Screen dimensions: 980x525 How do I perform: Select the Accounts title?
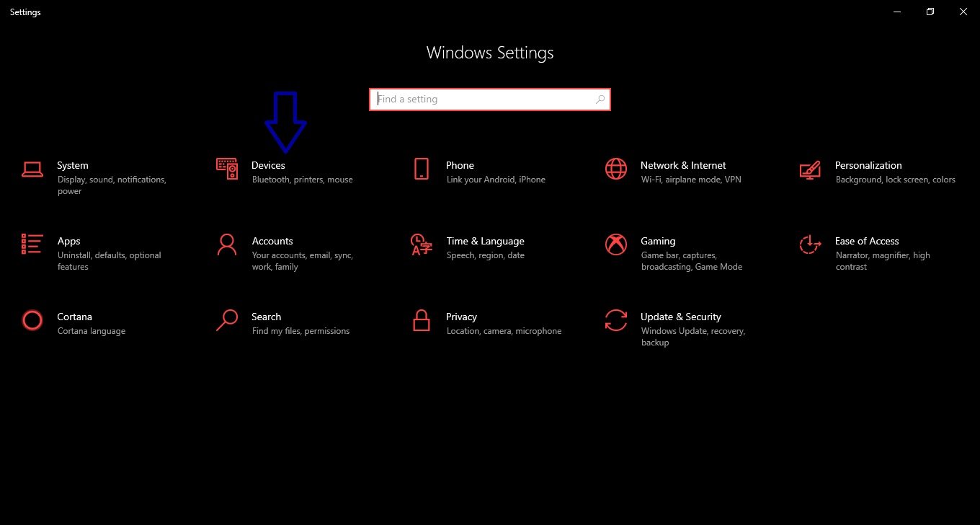(272, 241)
